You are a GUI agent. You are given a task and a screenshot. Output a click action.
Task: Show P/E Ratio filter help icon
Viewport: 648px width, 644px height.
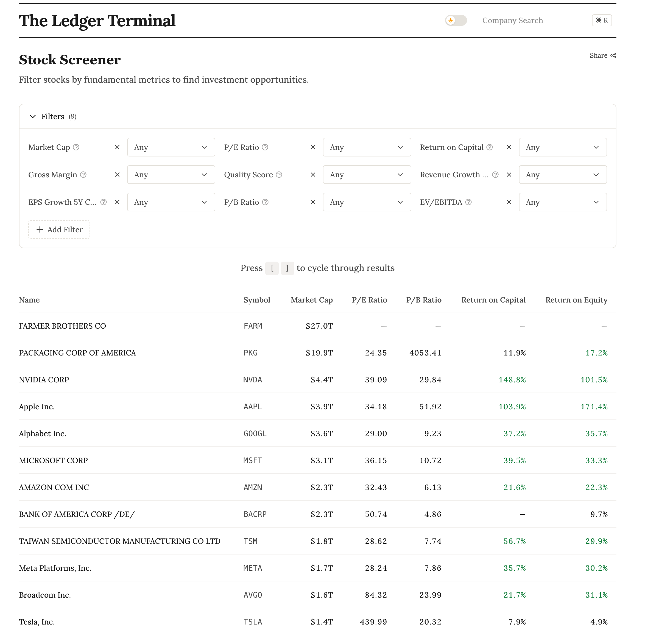[x=265, y=147]
